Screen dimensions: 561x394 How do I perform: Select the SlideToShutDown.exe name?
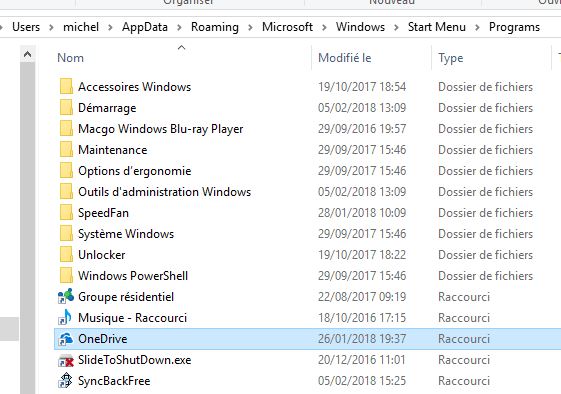point(135,360)
